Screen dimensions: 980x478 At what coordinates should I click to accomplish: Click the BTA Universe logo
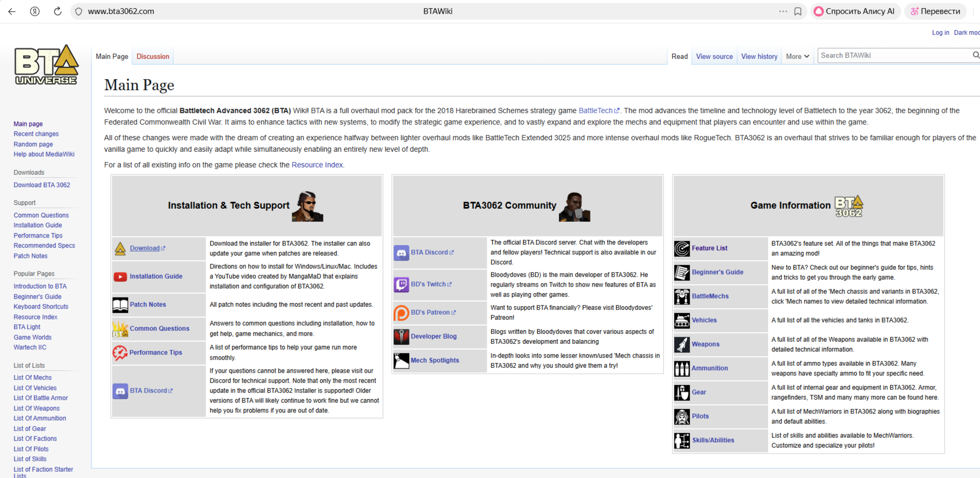[x=46, y=65]
